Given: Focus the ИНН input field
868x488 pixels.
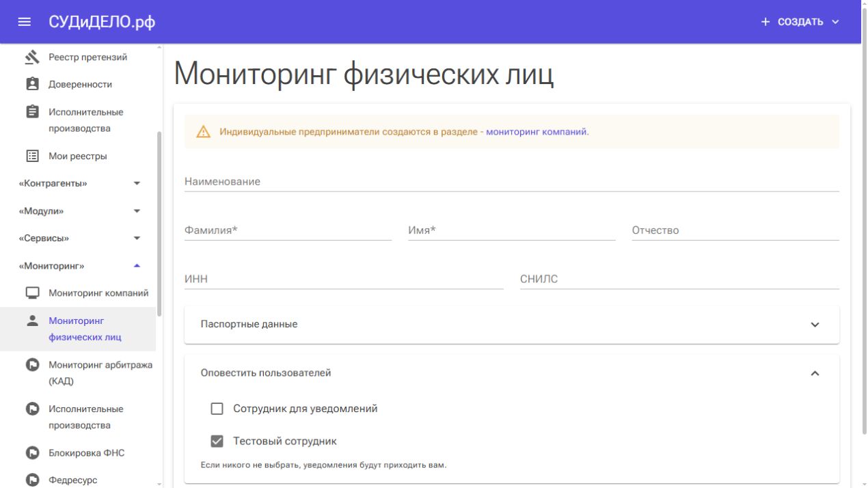Looking at the screenshot, I should 344,279.
